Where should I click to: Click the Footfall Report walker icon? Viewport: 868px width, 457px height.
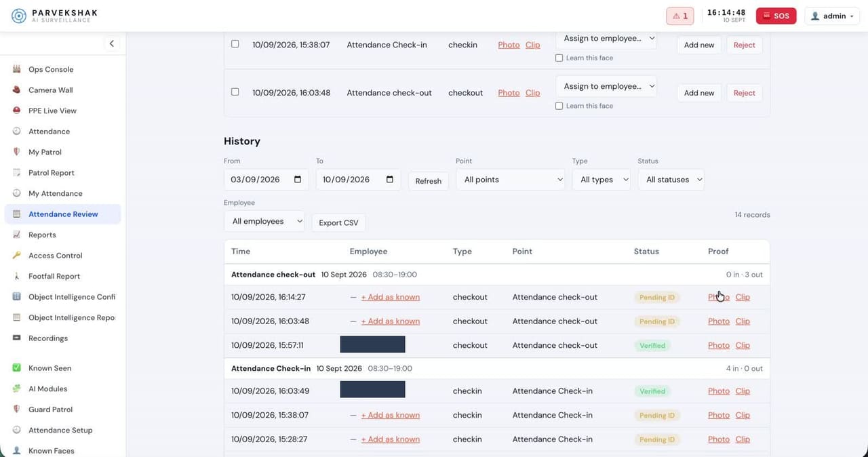(x=16, y=276)
